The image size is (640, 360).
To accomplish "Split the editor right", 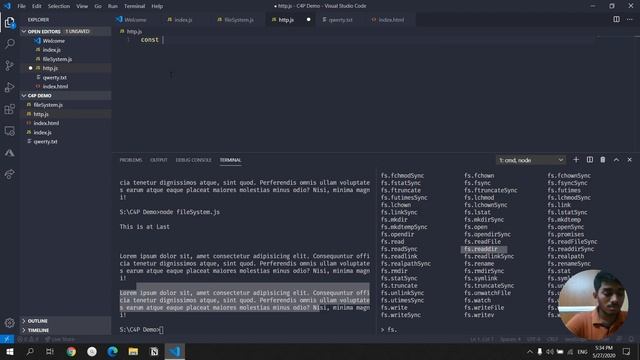I will [616, 19].
